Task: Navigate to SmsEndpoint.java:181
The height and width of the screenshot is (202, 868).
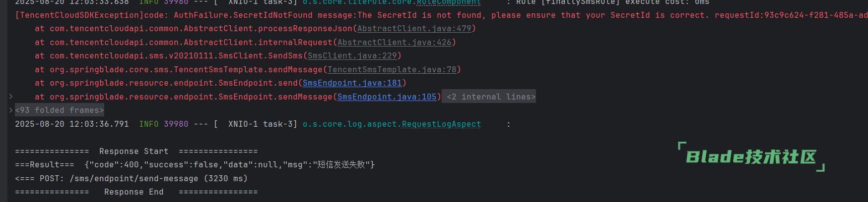Action: click(352, 83)
